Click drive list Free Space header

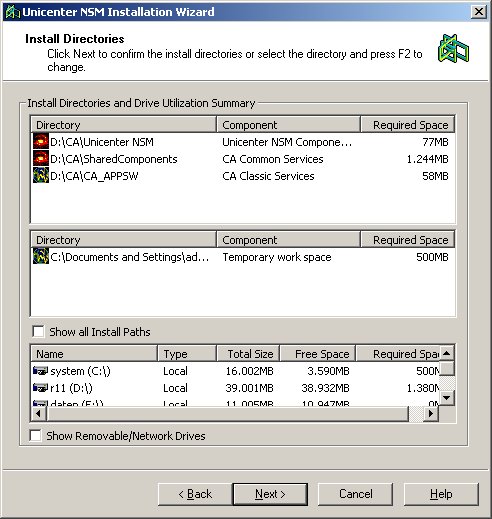coord(318,354)
